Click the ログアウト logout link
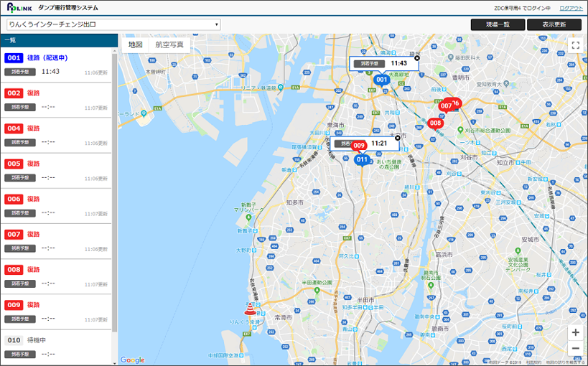Viewport: 588px width, 366px height. (571, 8)
